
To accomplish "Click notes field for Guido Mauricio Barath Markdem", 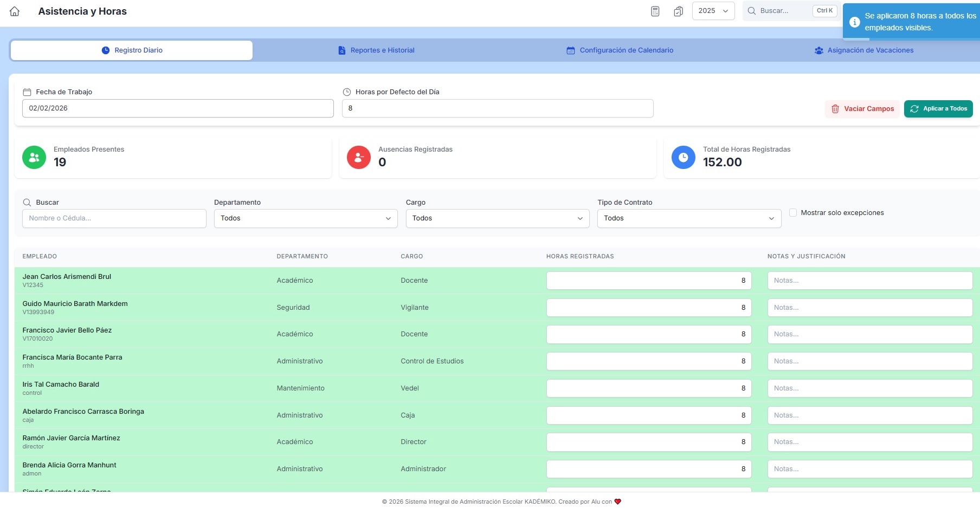I will pos(870,308).
